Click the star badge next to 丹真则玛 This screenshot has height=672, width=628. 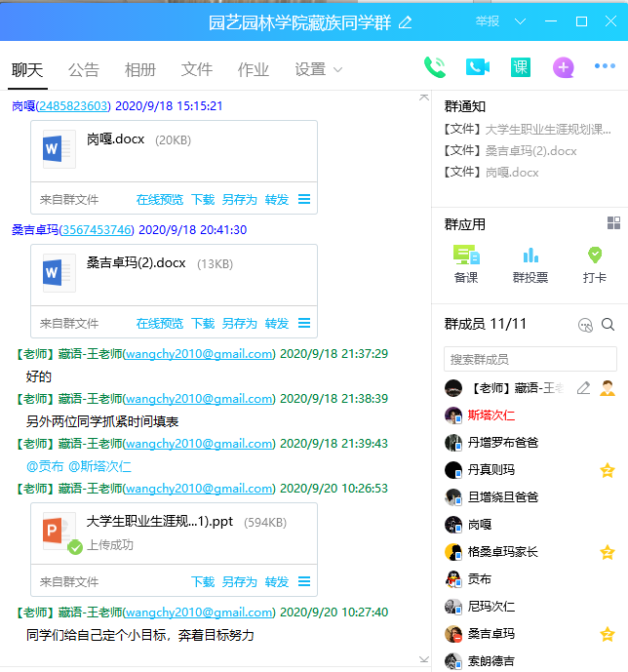click(608, 470)
